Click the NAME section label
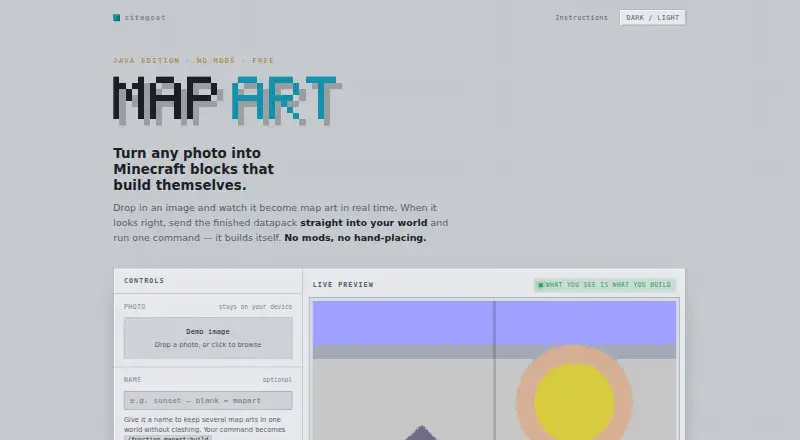Viewport: 800px width, 440px height. tap(133, 380)
